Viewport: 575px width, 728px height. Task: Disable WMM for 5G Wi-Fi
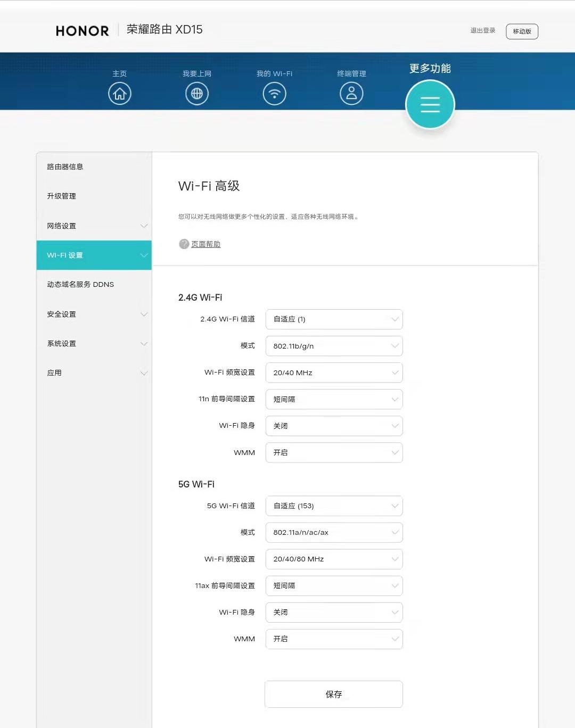click(334, 639)
